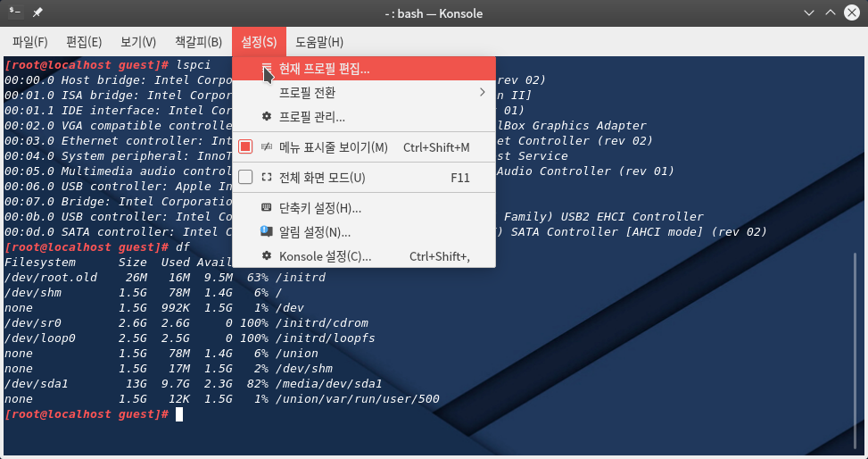Enable the 전체 화면 모드 checkbox
Screen dimensions: 868x459
(x=245, y=178)
